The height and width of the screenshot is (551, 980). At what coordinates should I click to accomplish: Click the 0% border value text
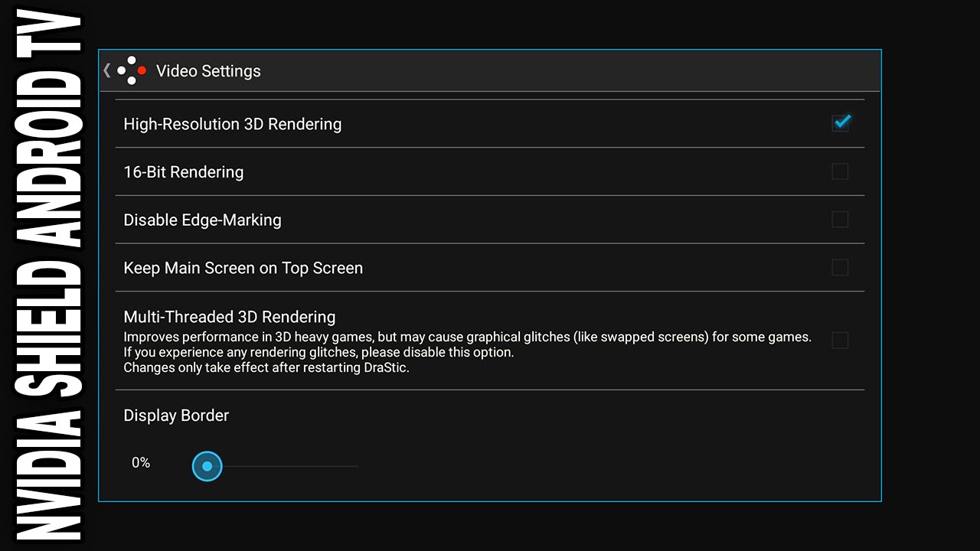click(141, 463)
